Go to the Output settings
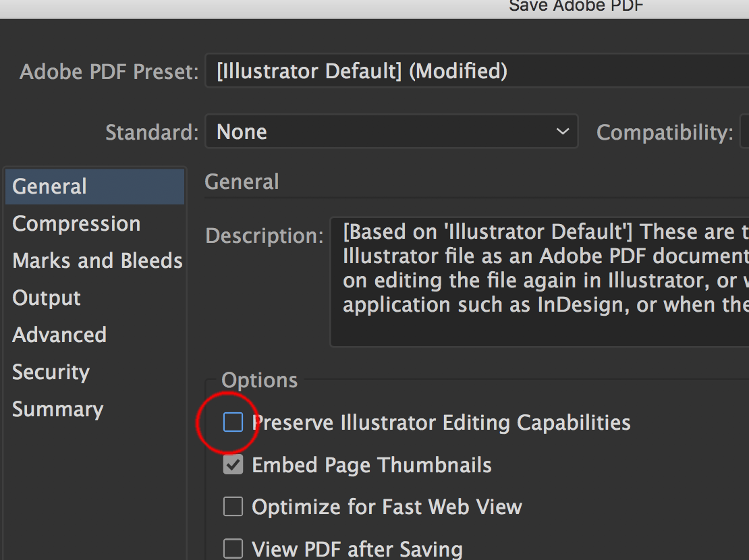 coord(47,298)
